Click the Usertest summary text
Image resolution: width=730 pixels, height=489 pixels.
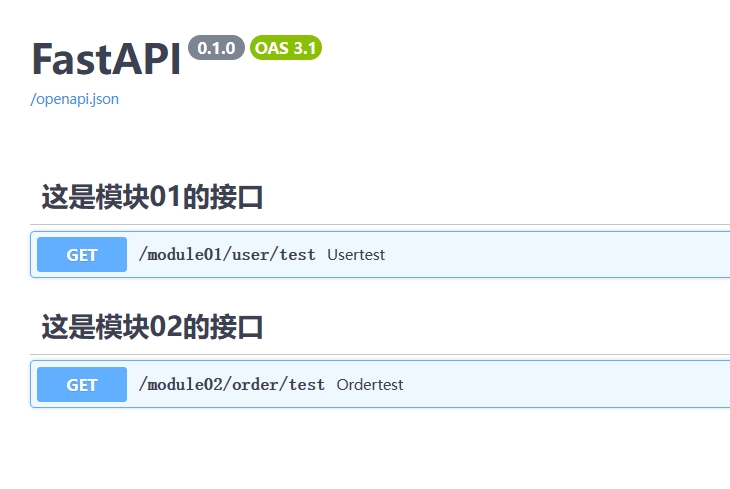click(356, 255)
